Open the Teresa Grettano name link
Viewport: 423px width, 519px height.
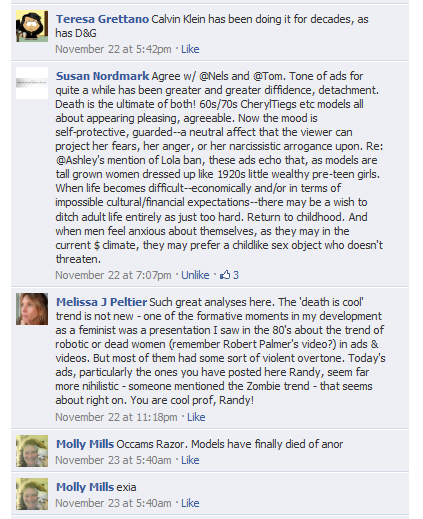click(x=102, y=19)
